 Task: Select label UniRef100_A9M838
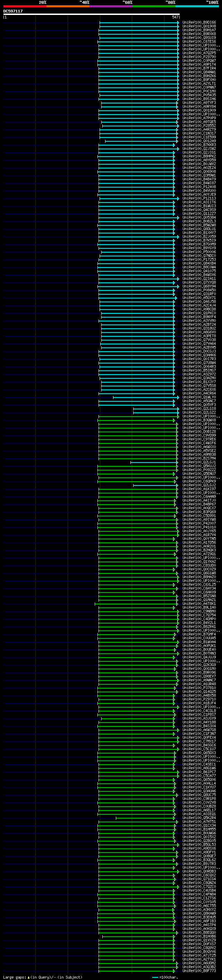coord(199,454)
